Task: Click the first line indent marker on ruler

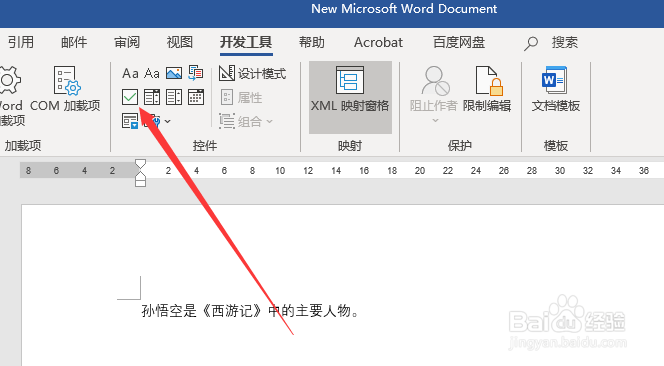Action: [x=141, y=163]
